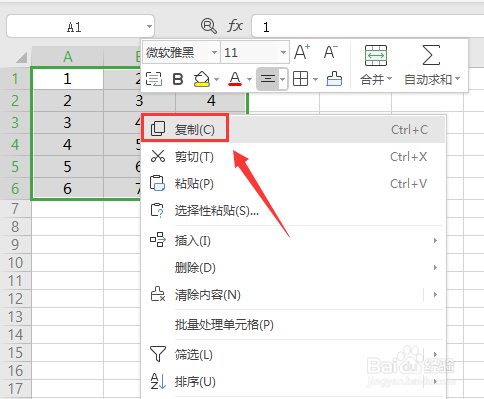Screen dimensions: 484x399
Task: Click cell A6 containing 6
Action: [x=68, y=189]
